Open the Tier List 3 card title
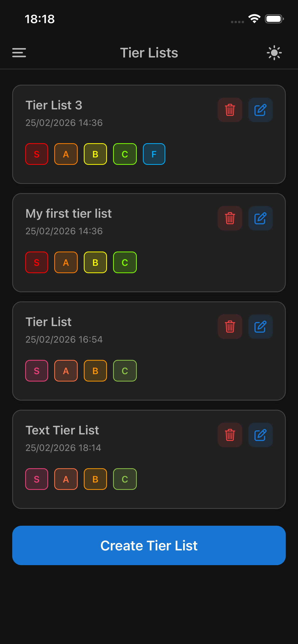Screen dimensions: 298x644 pos(54,105)
